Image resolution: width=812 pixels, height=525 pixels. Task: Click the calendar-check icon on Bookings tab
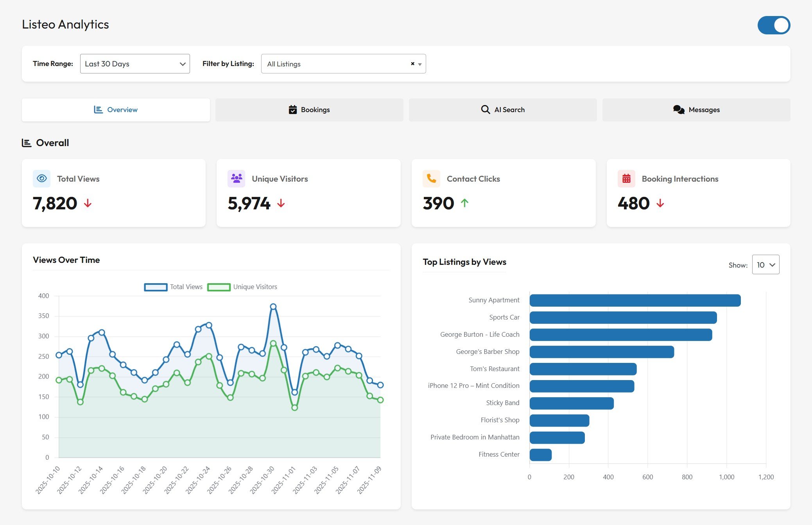pyautogui.click(x=292, y=110)
